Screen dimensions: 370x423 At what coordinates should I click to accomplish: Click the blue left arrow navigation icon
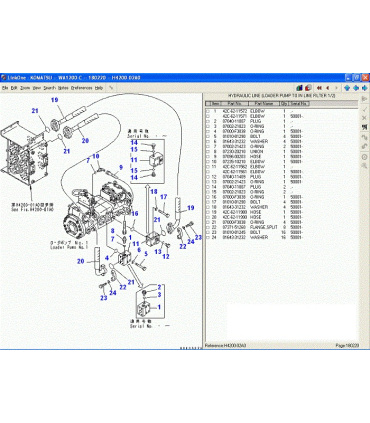(356, 88)
